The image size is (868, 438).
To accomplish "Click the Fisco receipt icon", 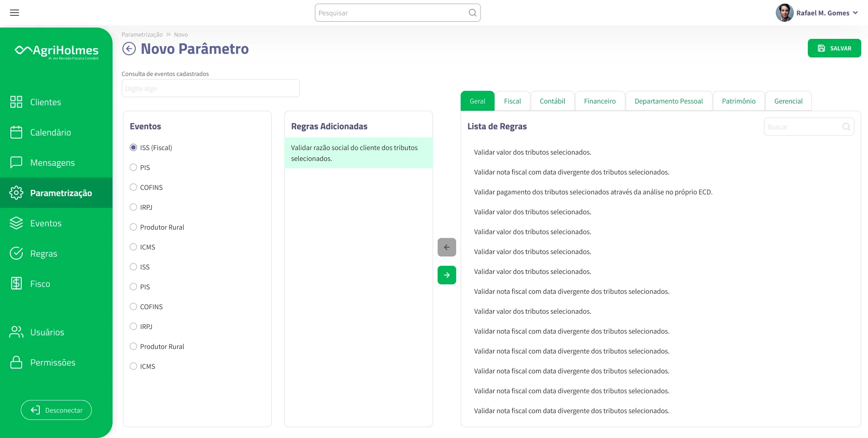I will (x=16, y=283).
